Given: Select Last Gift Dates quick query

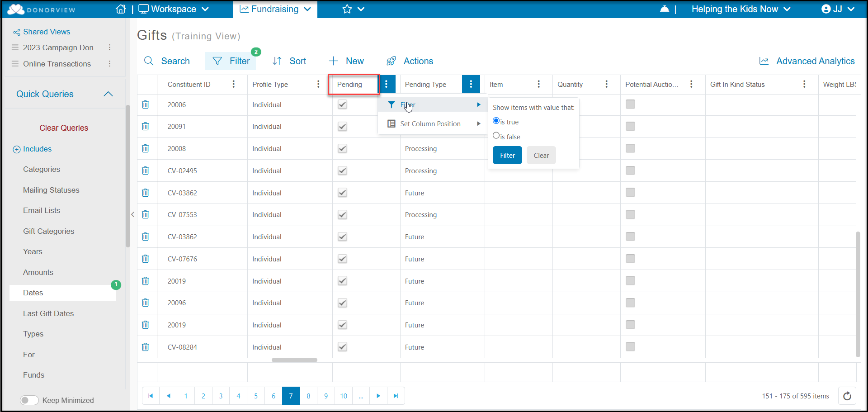Looking at the screenshot, I should 48,313.
